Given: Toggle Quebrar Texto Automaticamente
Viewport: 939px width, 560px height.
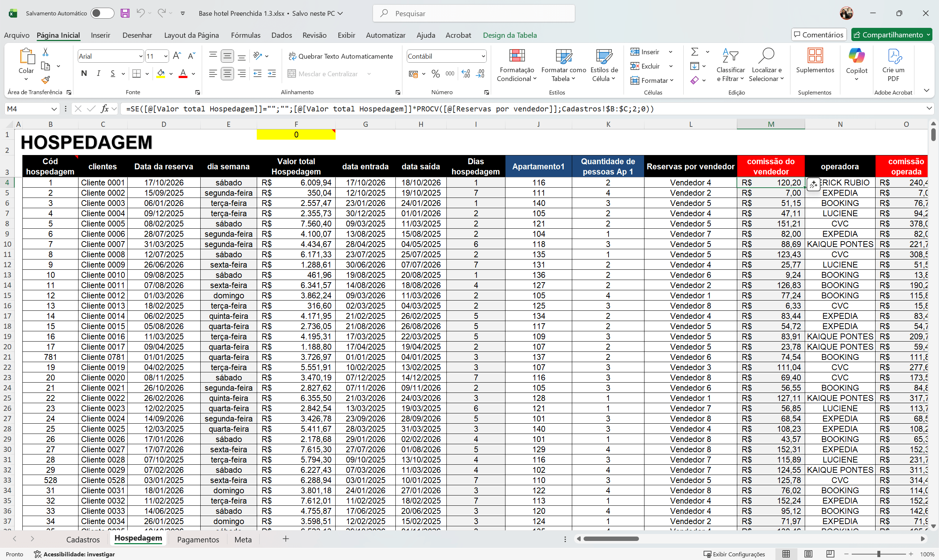Looking at the screenshot, I should [x=340, y=56].
